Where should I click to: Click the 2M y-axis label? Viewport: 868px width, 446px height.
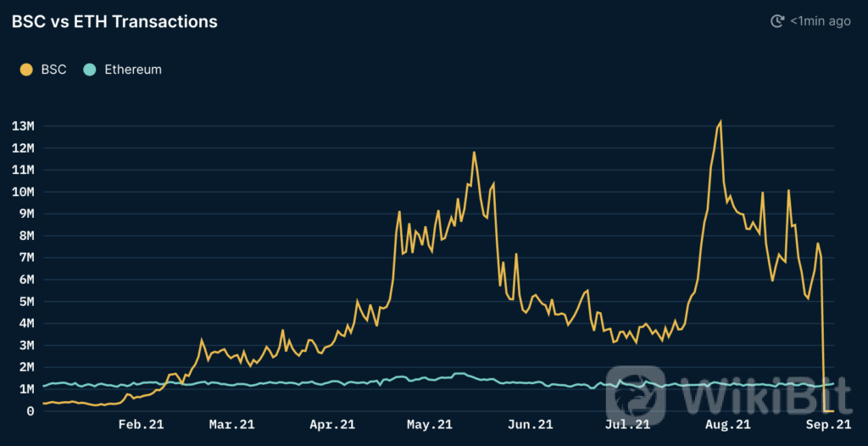click(26, 367)
